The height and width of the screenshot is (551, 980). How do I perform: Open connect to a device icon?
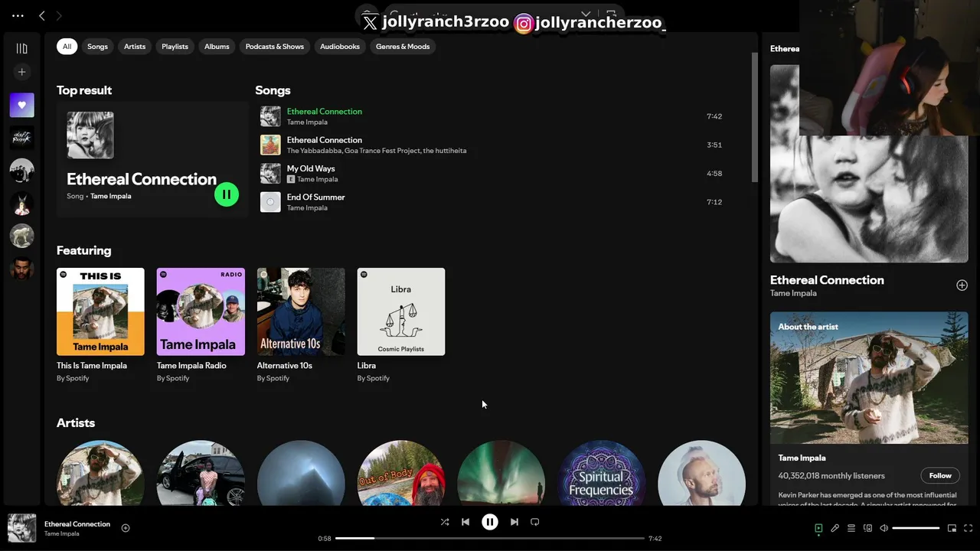coord(867,528)
